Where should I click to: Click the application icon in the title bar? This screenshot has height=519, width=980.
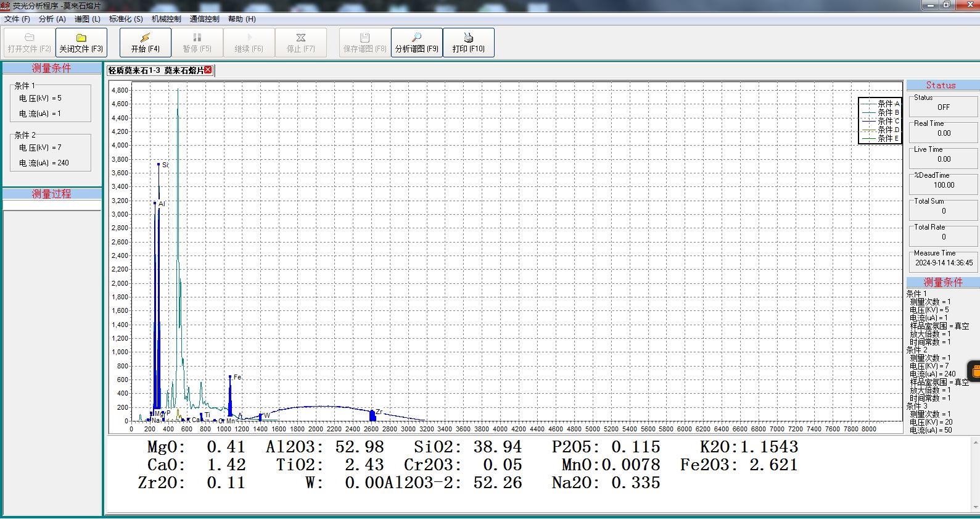pos(6,6)
